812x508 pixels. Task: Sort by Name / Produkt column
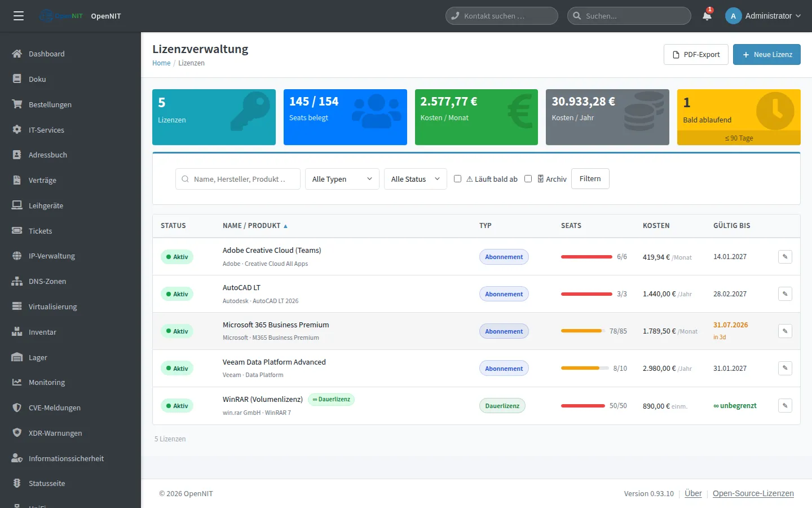[255, 226]
